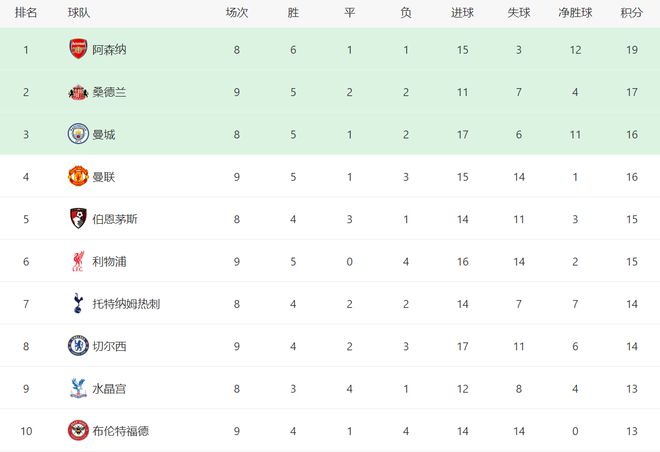The image size is (660, 452).
Task: Click the 场次 column header
Action: pos(237,14)
